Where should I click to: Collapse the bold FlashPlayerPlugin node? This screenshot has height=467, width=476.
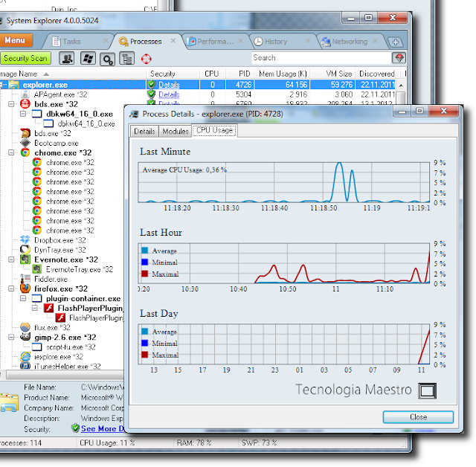(35, 308)
